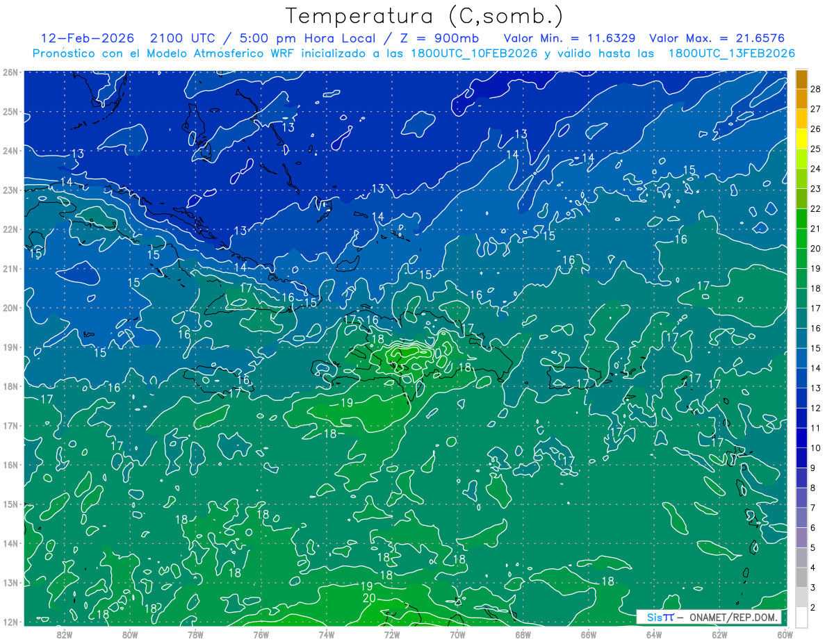
Task: Click the '62W' longitude axis label
Action: coord(719,634)
